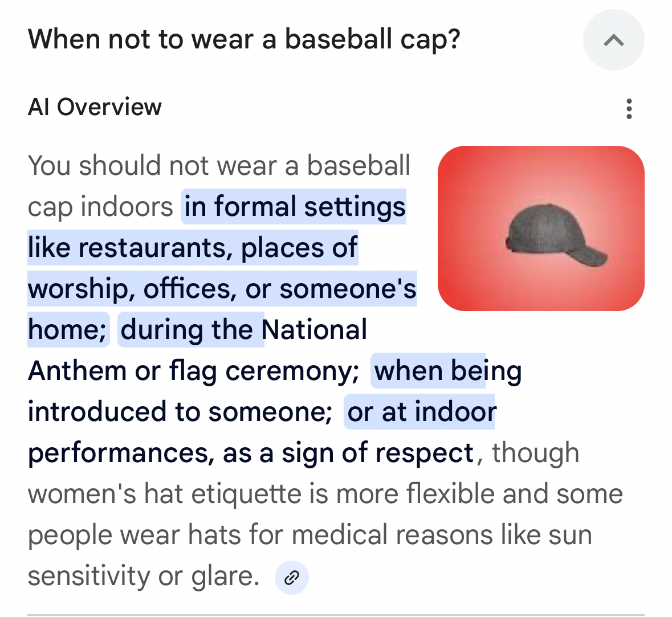672x617 pixels.
Task: Select the highlighted "like restaurants, places of" text
Action: point(193,248)
